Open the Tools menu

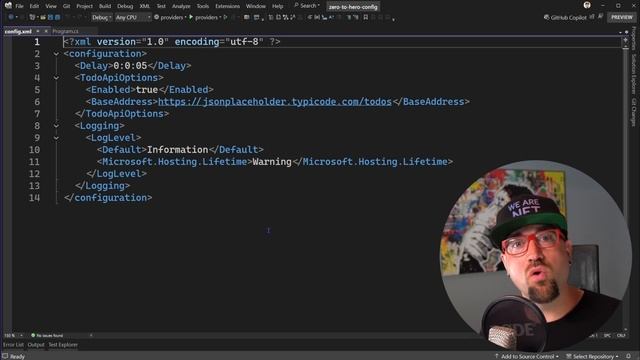click(x=203, y=6)
